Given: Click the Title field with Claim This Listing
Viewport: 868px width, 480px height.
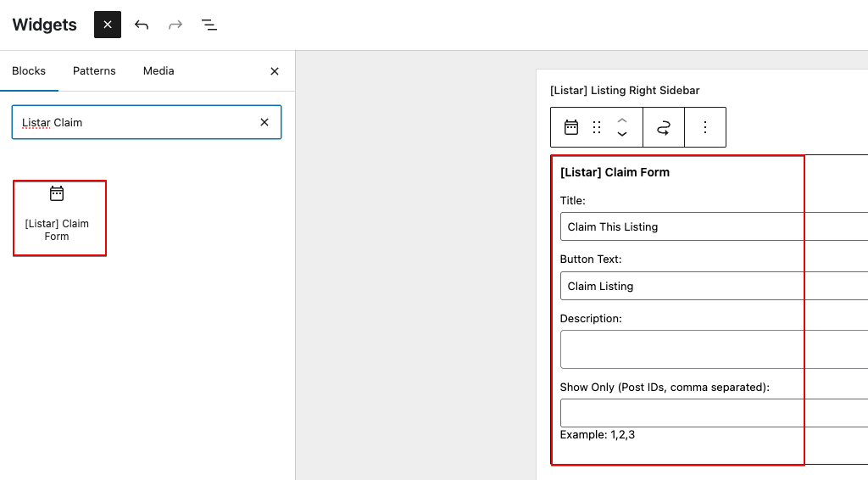Looking at the screenshot, I should point(714,226).
